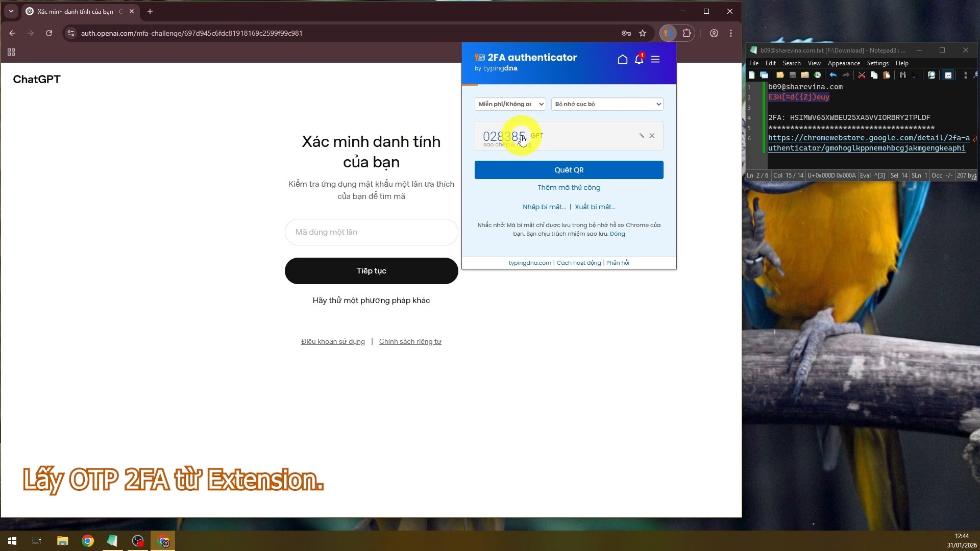Viewport: 980px width, 551px height.
Task: Click the new window icon in Notepad3
Action: (764, 75)
